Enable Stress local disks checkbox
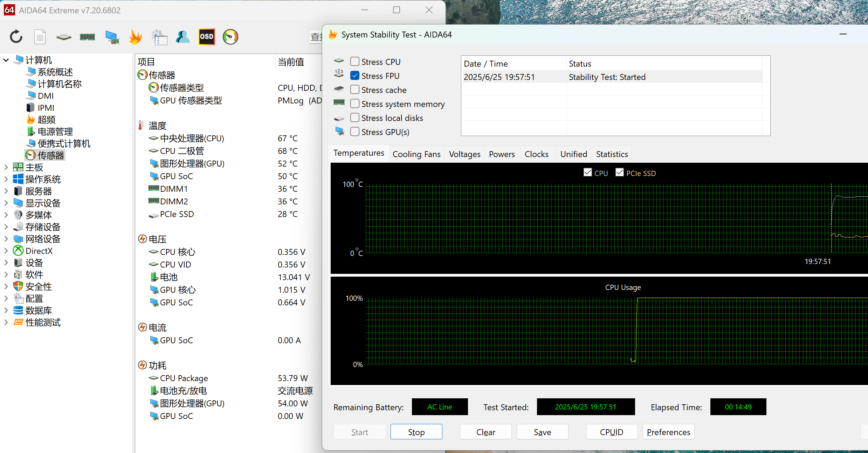This screenshot has width=868, height=453. pyautogui.click(x=355, y=118)
